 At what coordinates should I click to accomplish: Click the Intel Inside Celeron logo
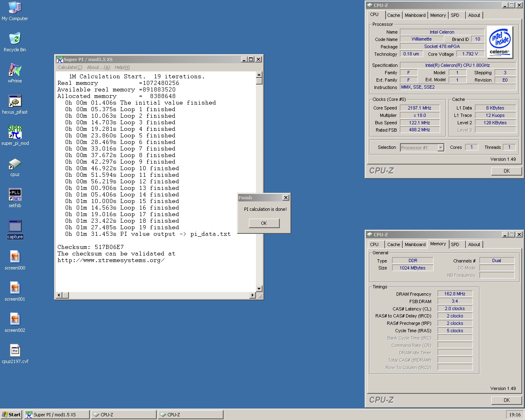point(500,42)
